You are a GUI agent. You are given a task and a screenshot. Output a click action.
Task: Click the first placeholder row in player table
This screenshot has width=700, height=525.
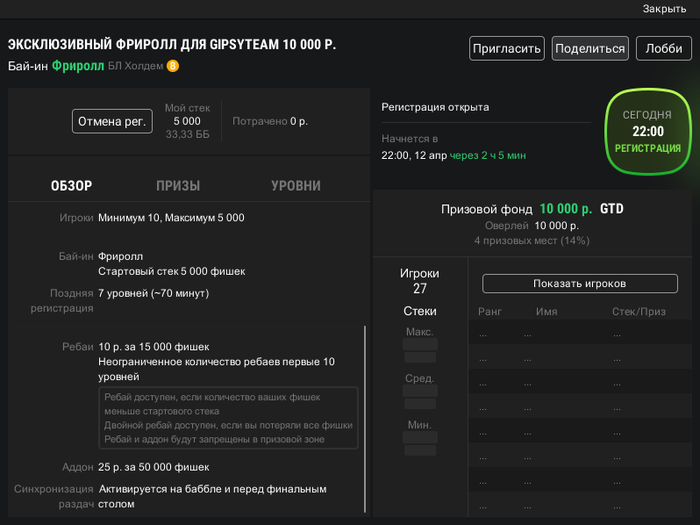pyautogui.click(x=580, y=334)
